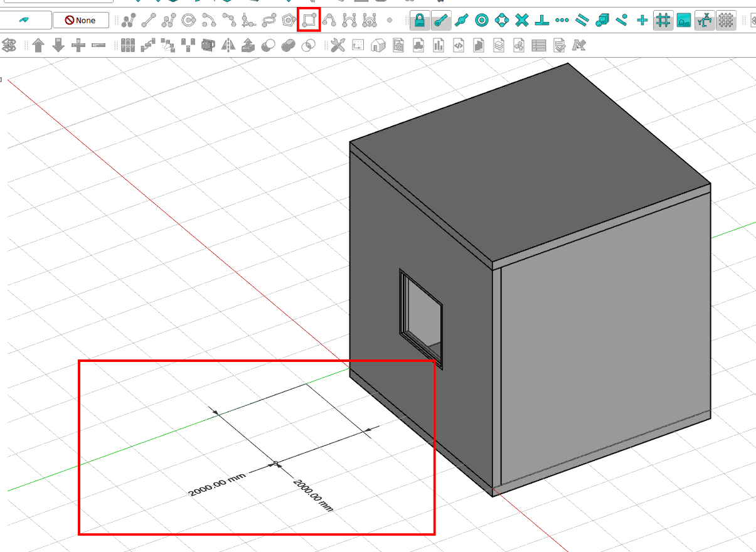Click the schedule table icon
The image size is (756, 552).
[x=539, y=45]
